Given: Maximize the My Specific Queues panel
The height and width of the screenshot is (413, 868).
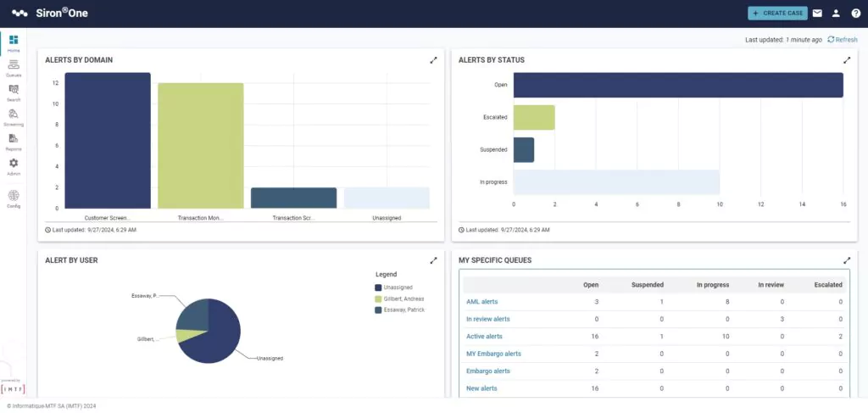Looking at the screenshot, I should [846, 260].
